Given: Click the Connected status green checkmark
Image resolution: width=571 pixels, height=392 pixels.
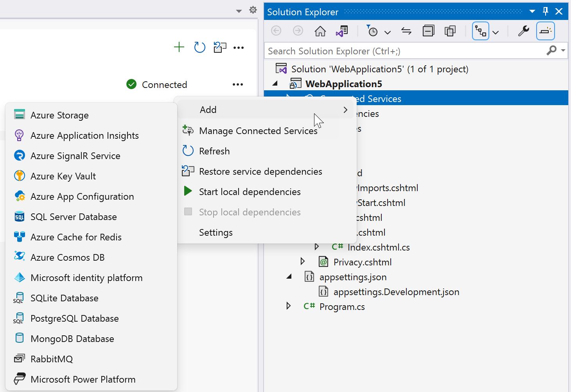Looking at the screenshot, I should tap(131, 84).
